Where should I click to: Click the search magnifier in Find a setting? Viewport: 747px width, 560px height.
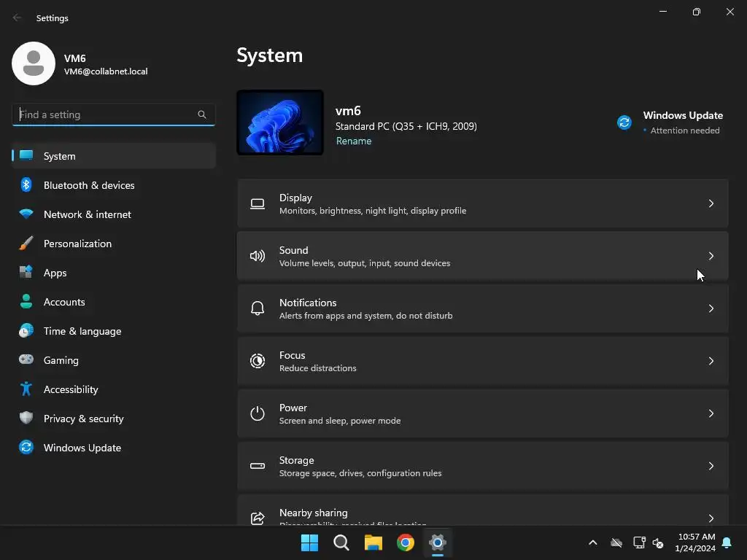click(x=202, y=114)
